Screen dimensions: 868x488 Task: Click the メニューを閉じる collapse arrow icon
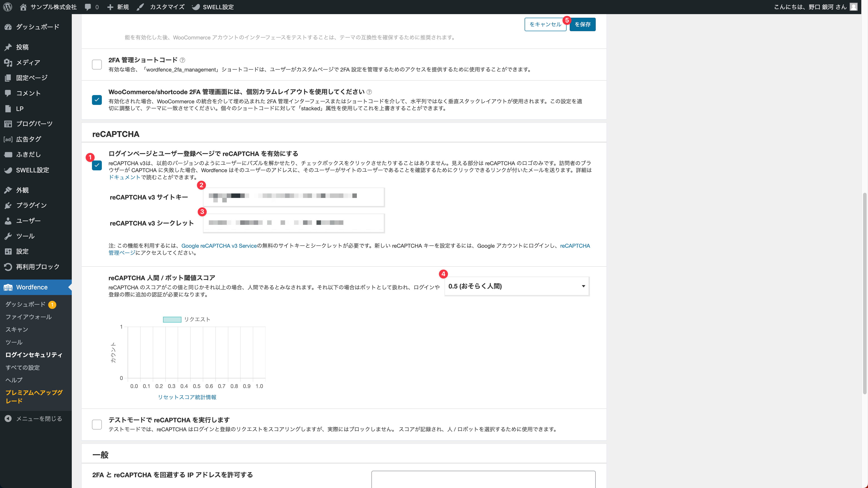coord(8,419)
